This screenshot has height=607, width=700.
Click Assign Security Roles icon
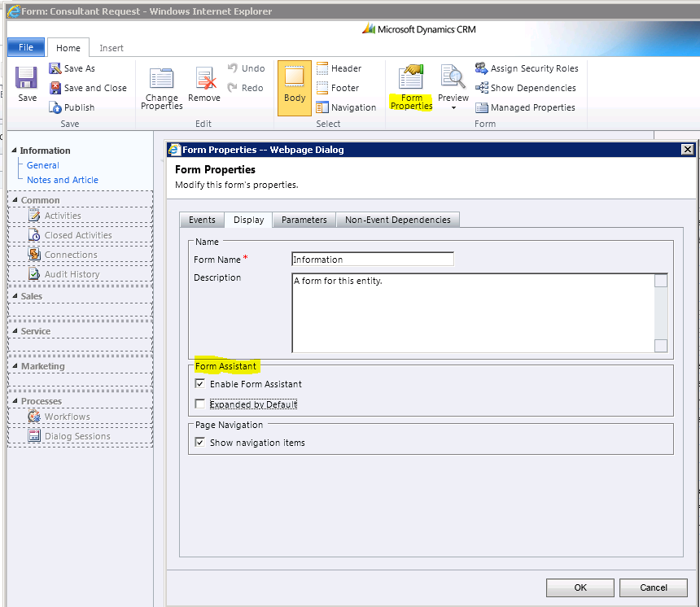tap(482, 68)
